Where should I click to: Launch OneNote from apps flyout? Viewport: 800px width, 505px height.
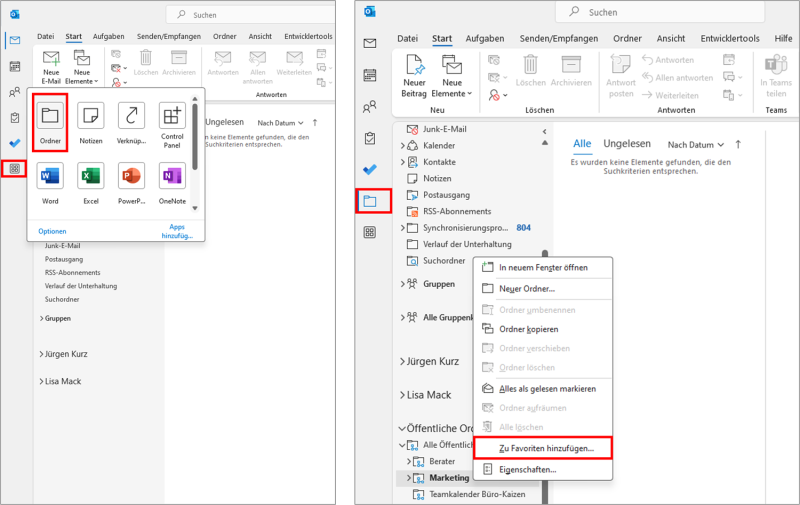coord(172,183)
